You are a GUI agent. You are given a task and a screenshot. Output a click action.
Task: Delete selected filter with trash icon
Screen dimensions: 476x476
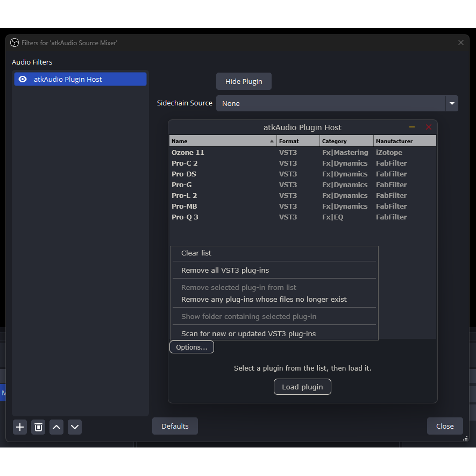(38, 427)
